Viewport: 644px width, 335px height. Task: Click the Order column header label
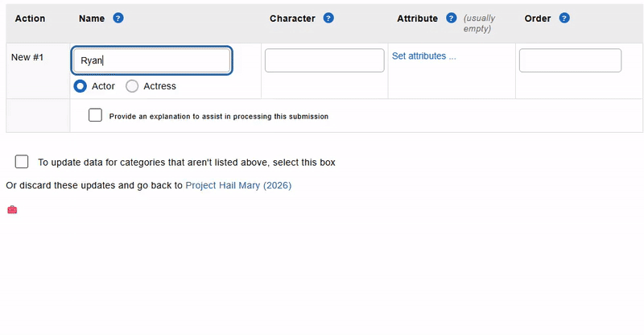point(538,19)
